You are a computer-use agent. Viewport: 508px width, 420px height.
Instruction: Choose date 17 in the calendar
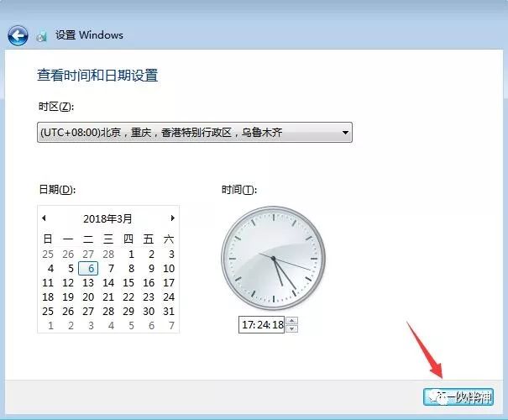coord(169,282)
